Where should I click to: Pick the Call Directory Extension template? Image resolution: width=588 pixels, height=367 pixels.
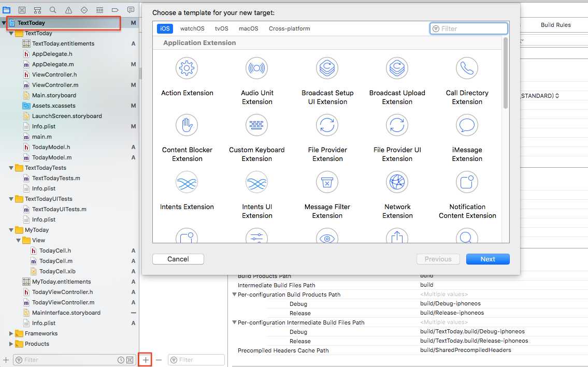[467, 81]
